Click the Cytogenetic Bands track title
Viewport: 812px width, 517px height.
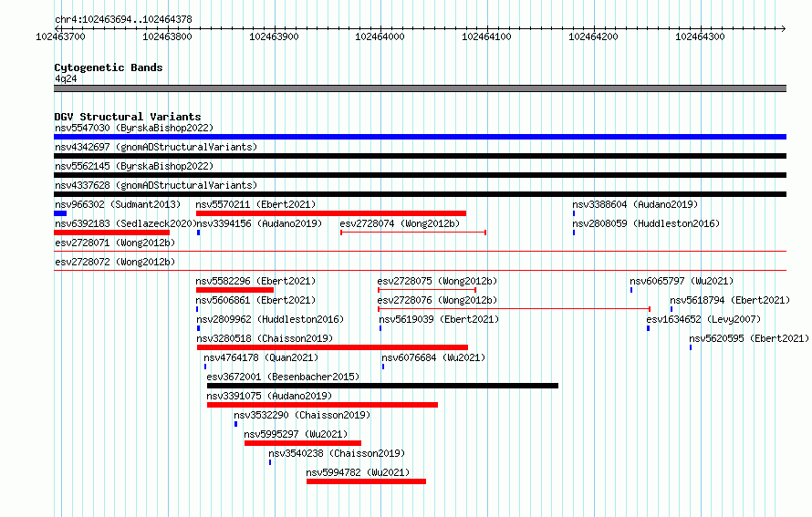point(109,67)
